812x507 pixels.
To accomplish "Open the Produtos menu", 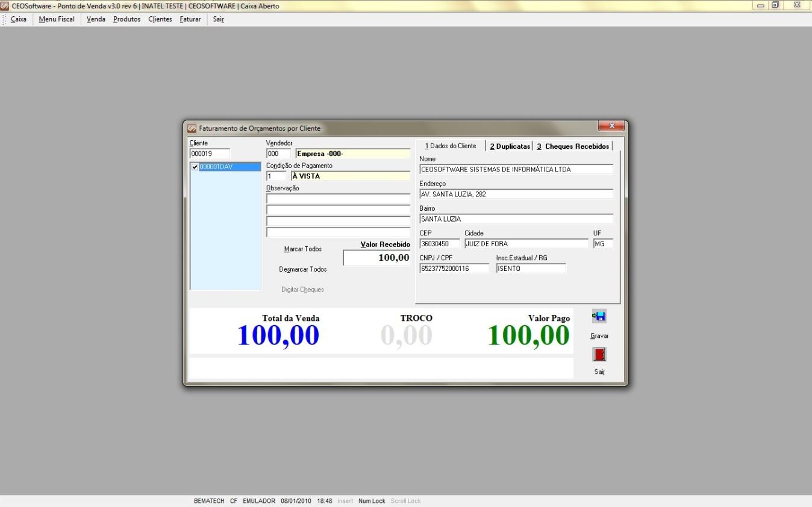I will [x=126, y=19].
